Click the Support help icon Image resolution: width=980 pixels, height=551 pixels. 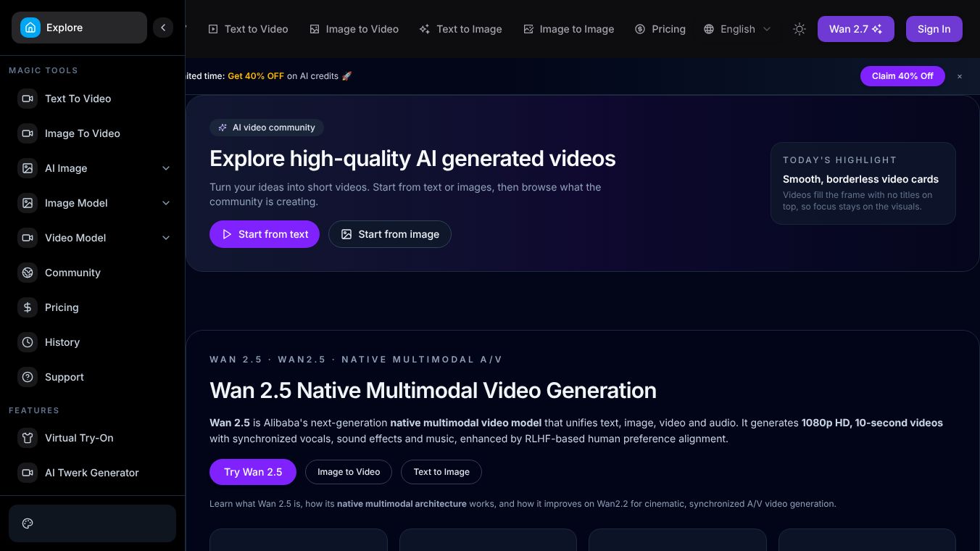pyautogui.click(x=28, y=377)
